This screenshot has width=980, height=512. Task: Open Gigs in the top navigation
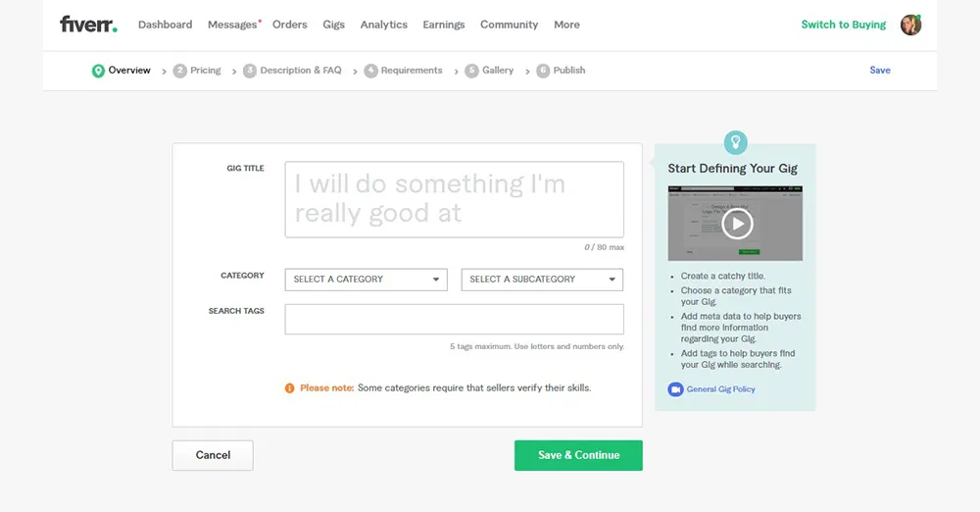pyautogui.click(x=334, y=25)
